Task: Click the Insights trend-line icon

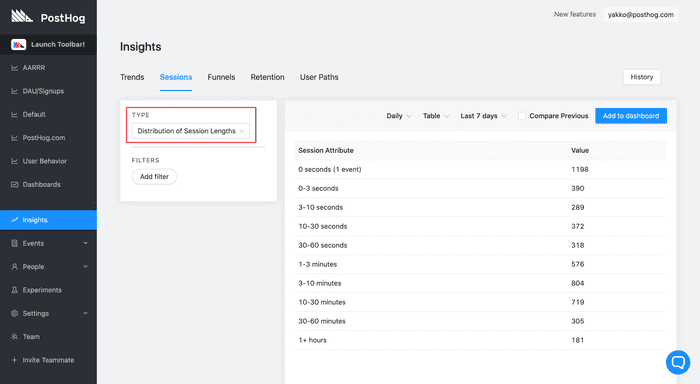Action: [x=14, y=220]
